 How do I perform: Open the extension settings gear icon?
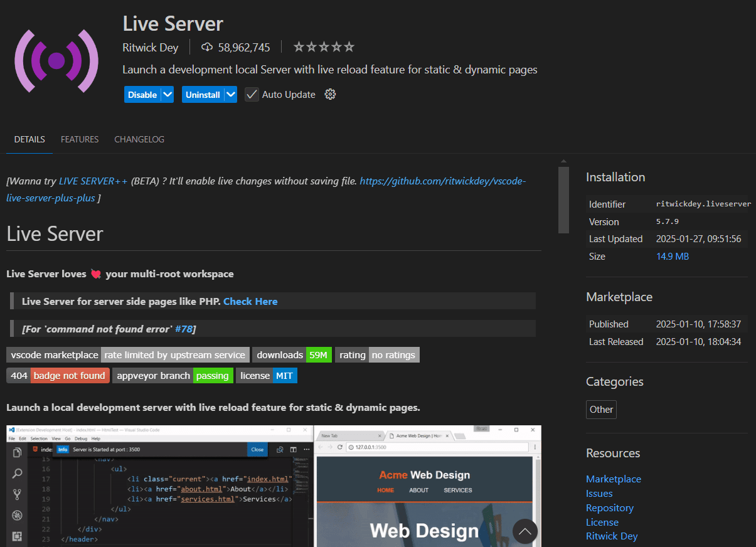coord(330,95)
